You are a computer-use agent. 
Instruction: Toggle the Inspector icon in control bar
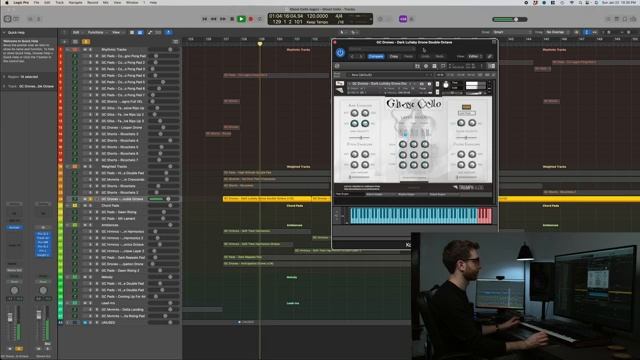click(x=16, y=19)
